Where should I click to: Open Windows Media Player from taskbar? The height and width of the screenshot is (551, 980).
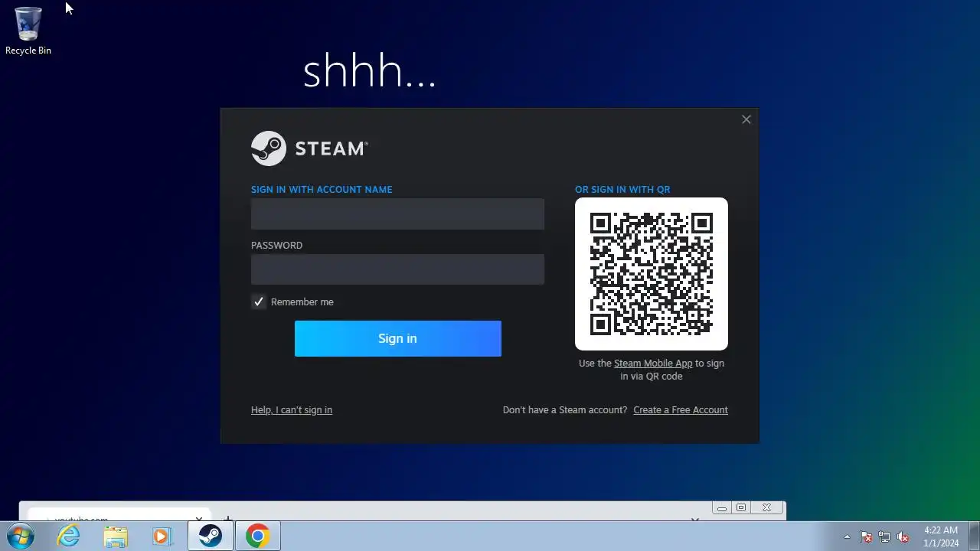click(x=162, y=536)
